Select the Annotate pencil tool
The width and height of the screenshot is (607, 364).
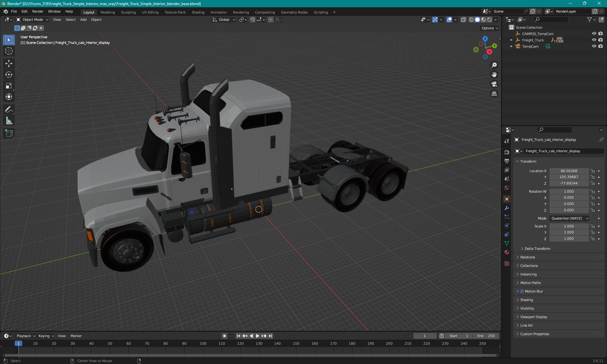tap(9, 109)
